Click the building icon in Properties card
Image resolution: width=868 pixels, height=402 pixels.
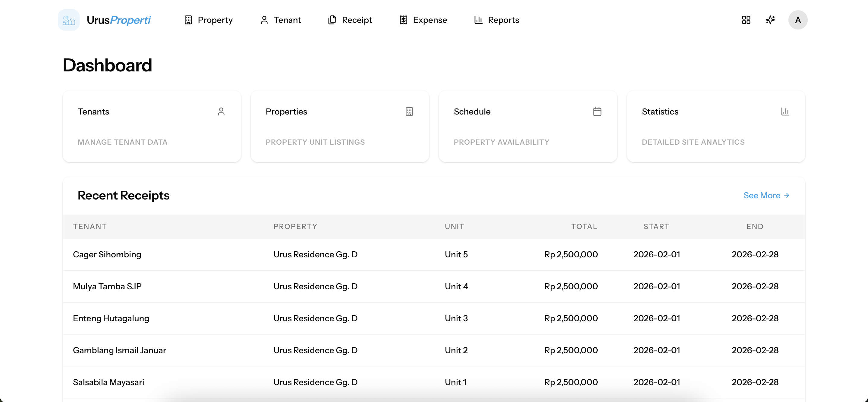coord(409,111)
